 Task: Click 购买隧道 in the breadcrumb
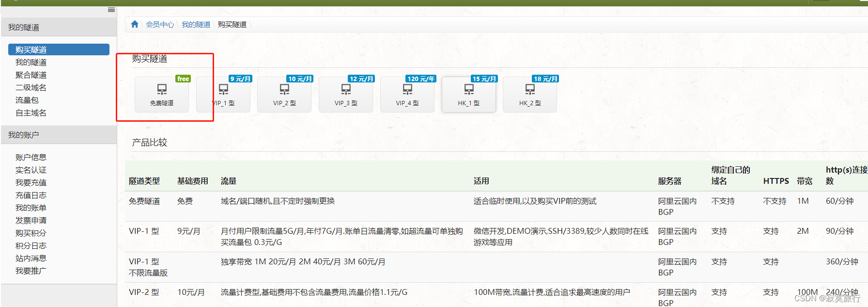coord(232,24)
